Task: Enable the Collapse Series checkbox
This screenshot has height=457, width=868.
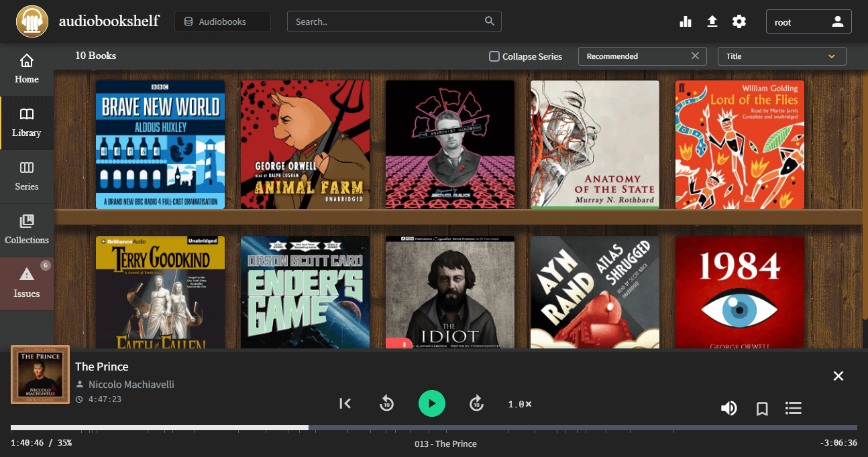Action: click(x=494, y=56)
